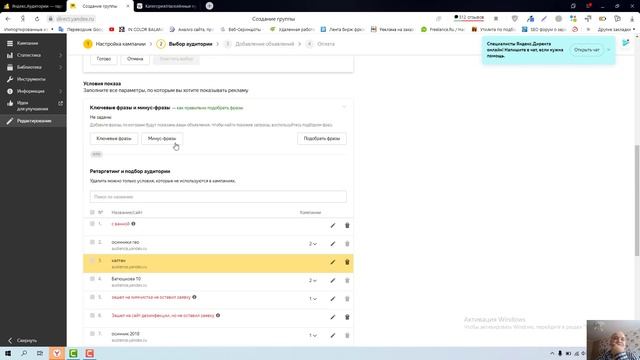The width and height of the screenshot is (640, 360).
Task: Edit condition in row 1 with pencil icon
Action: [333, 225]
